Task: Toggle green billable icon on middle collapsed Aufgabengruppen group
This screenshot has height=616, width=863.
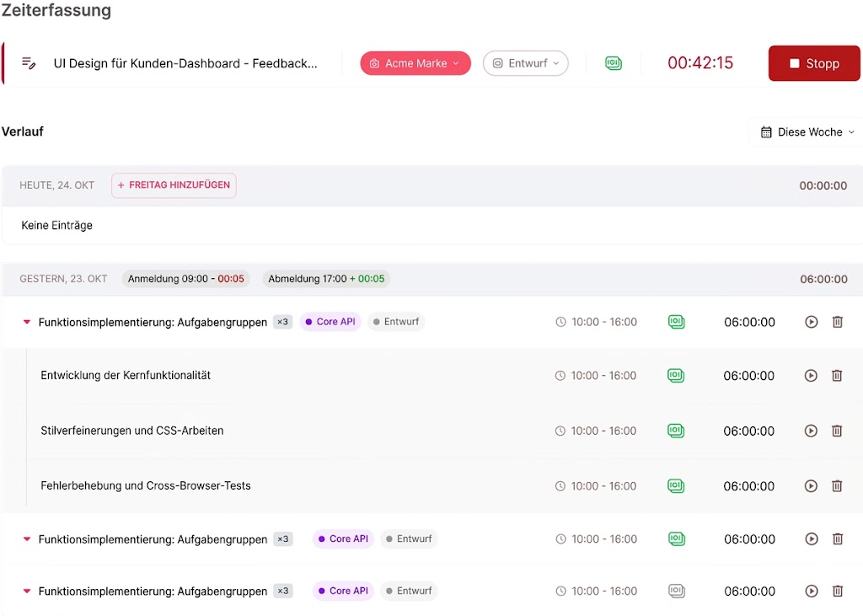Action: pyautogui.click(x=677, y=538)
